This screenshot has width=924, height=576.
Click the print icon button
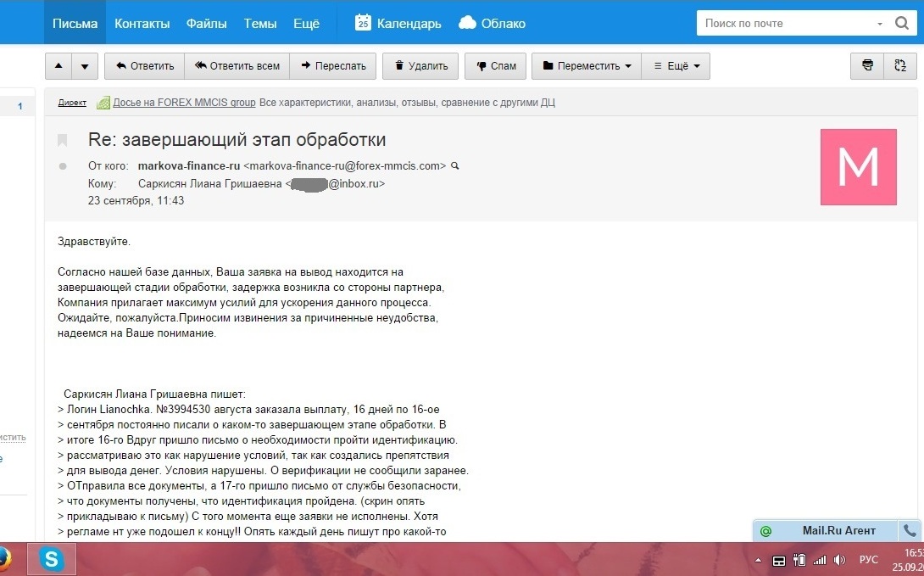click(867, 66)
